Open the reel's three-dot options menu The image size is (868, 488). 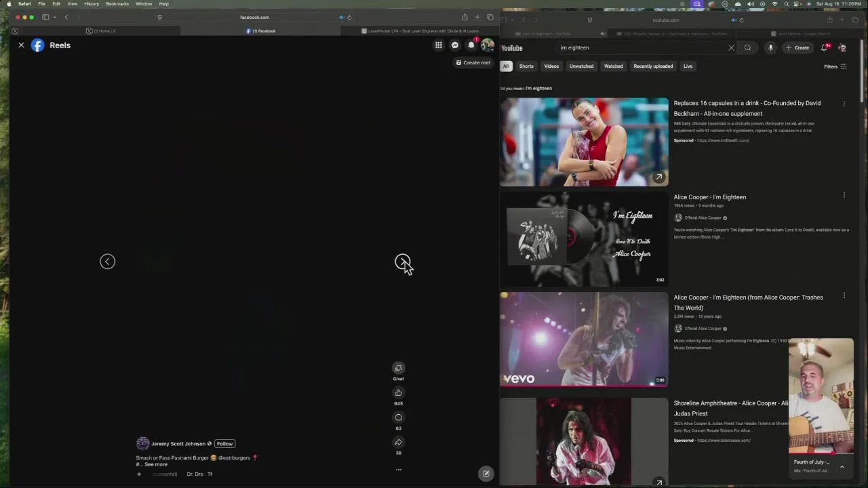coord(399,470)
